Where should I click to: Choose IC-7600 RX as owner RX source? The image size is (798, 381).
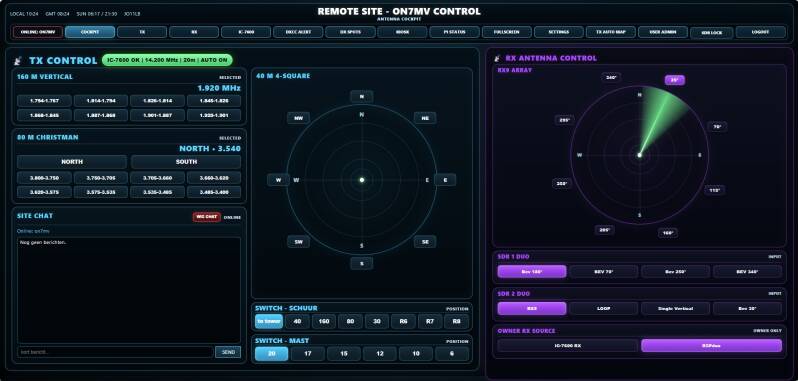pyautogui.click(x=567, y=345)
